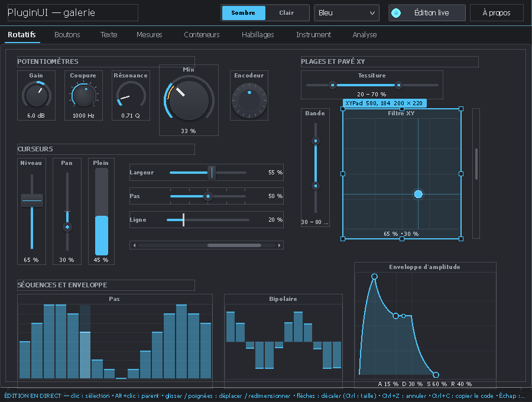This screenshot has width=532, height=402.
Task: Open the Boutons tab
Action: [67, 35]
